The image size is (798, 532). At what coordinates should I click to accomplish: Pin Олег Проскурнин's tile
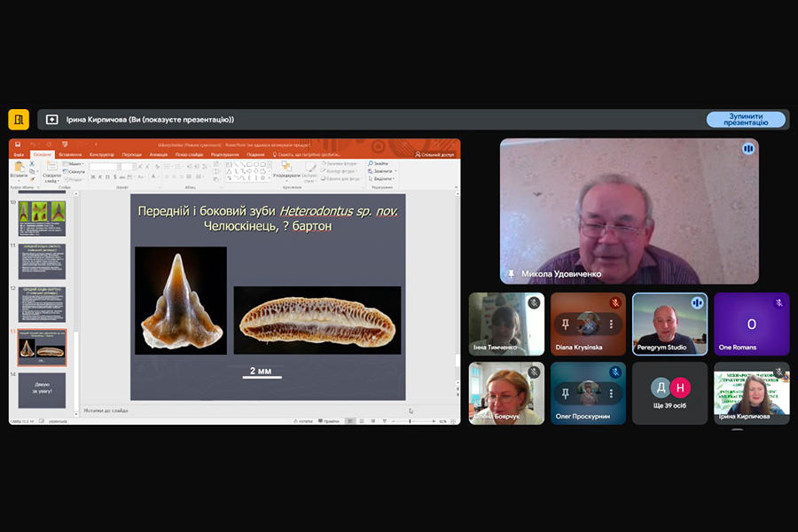[566, 393]
